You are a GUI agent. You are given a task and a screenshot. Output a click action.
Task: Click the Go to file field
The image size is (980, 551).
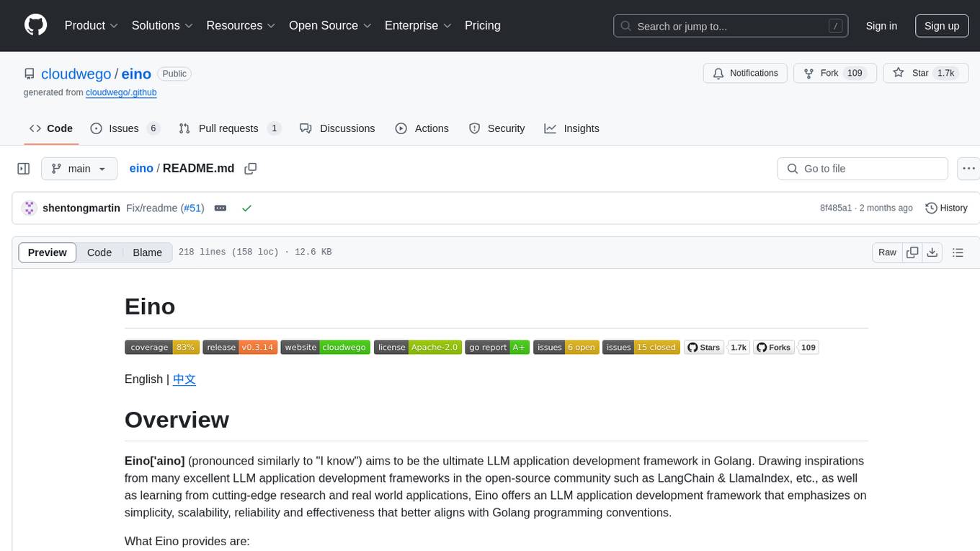coord(863,169)
